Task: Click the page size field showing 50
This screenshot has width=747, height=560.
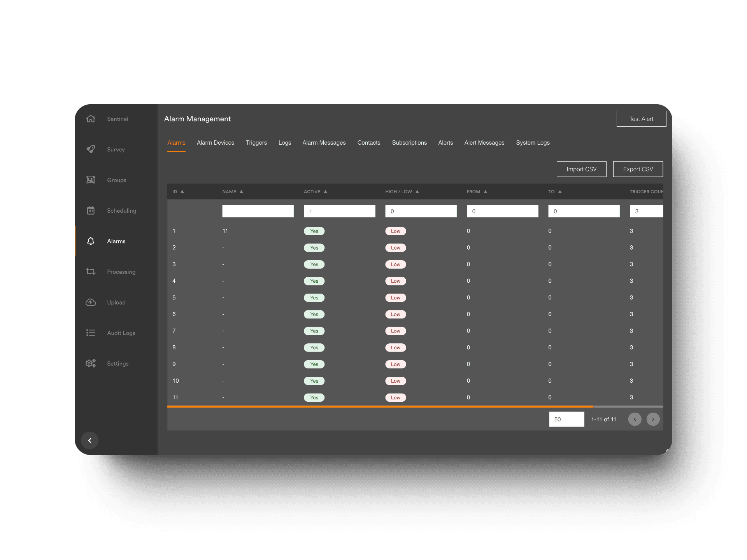Action: coord(566,419)
